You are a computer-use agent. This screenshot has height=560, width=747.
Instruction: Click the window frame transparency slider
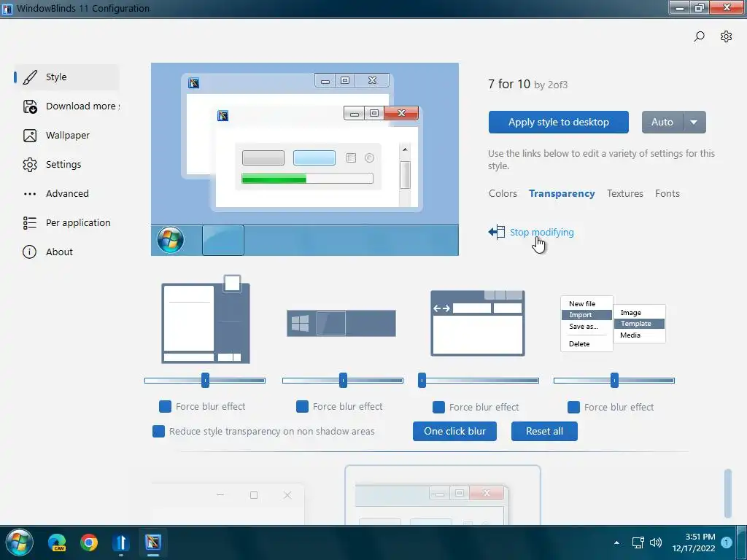point(479,381)
